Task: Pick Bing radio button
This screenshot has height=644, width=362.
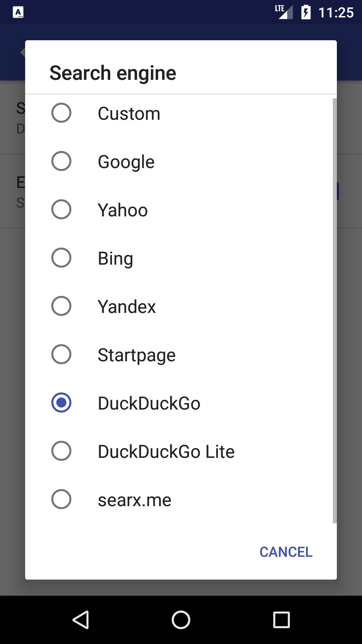Action: pos(61,258)
